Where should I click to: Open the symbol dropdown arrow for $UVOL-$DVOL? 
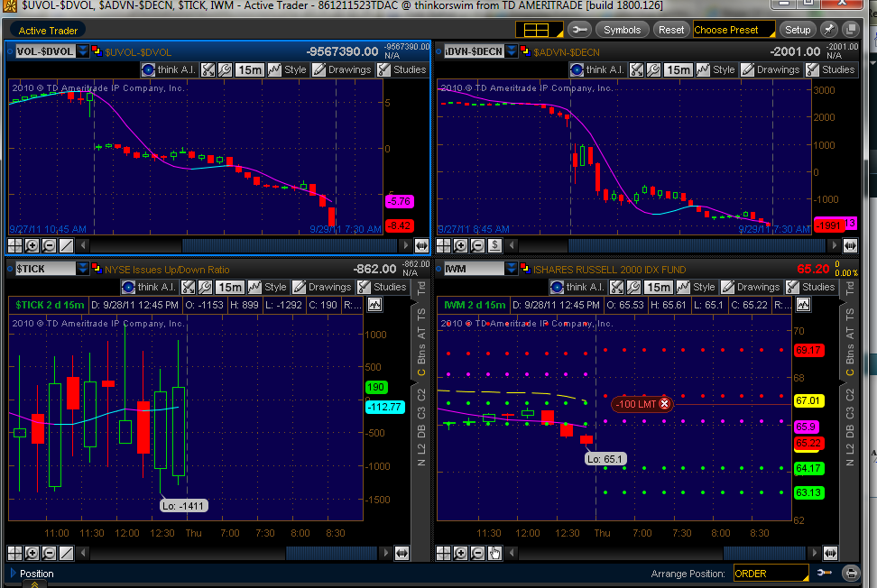tap(83, 51)
